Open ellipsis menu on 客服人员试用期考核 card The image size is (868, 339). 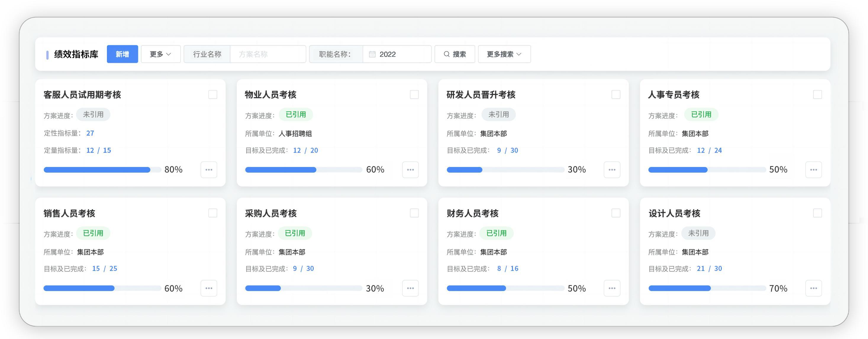pyautogui.click(x=209, y=169)
